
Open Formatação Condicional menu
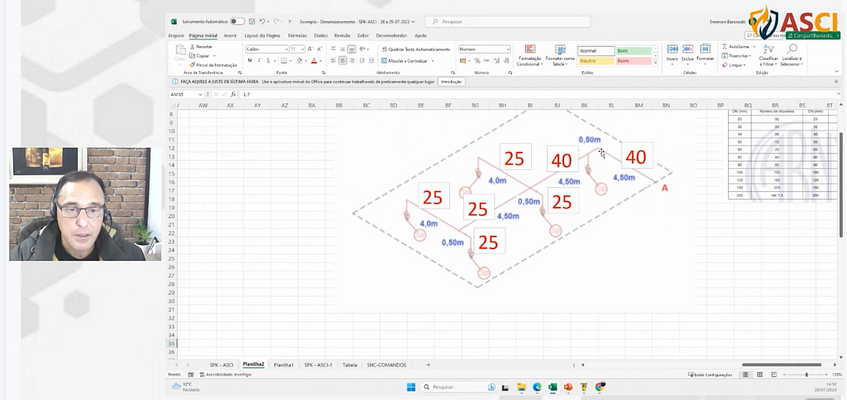(529, 56)
